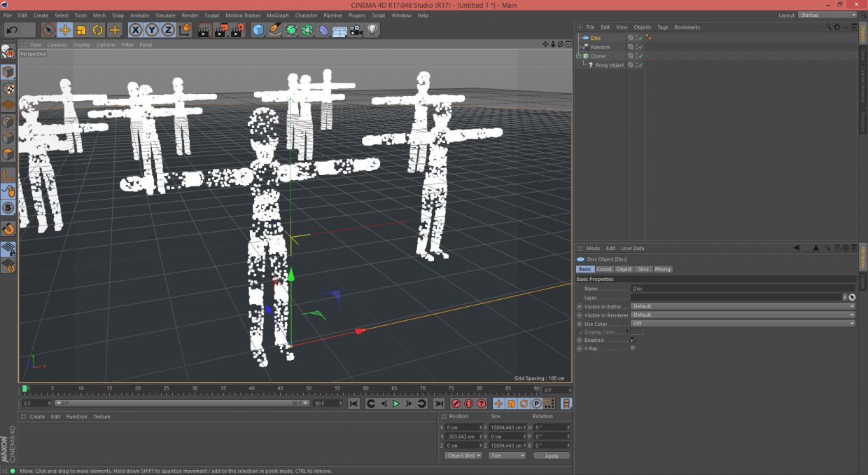Click the Apply button
The height and width of the screenshot is (475, 868).
tap(552, 455)
